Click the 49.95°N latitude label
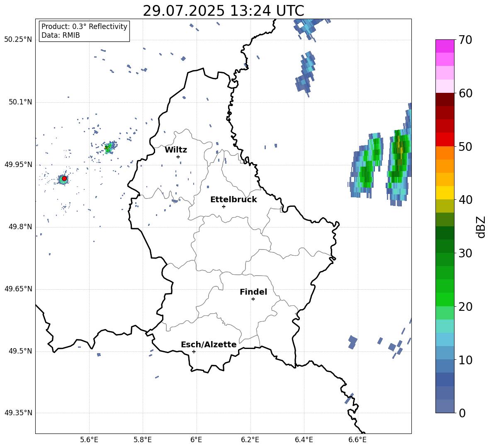The height and width of the screenshot is (448, 491). [18, 165]
